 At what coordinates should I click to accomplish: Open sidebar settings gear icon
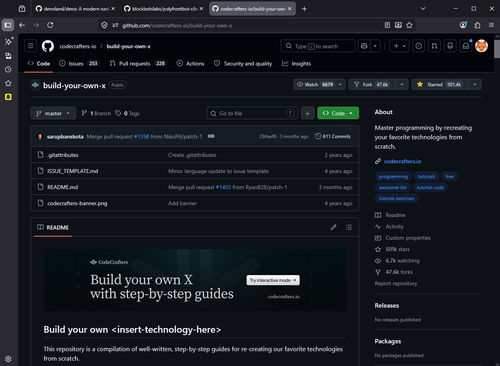point(8,359)
